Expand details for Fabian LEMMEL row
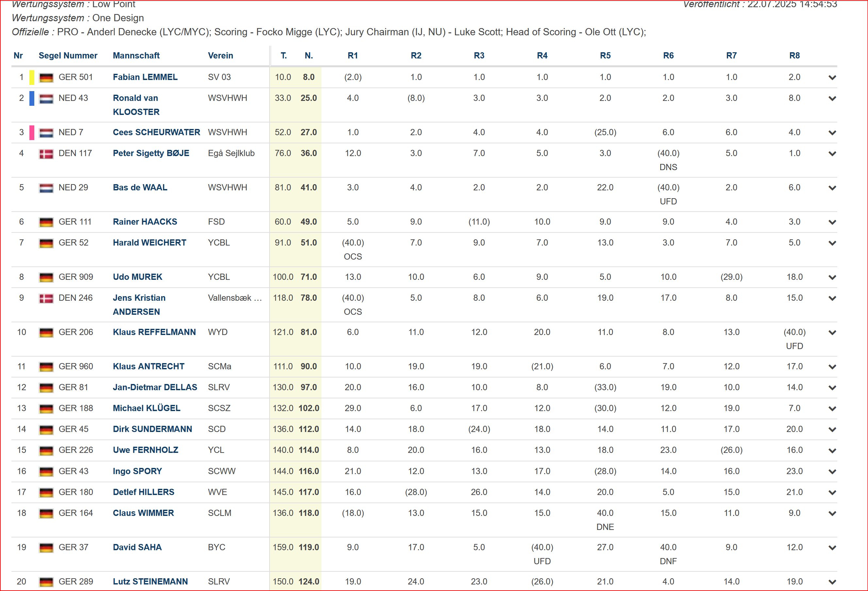868x591 pixels. click(x=832, y=78)
